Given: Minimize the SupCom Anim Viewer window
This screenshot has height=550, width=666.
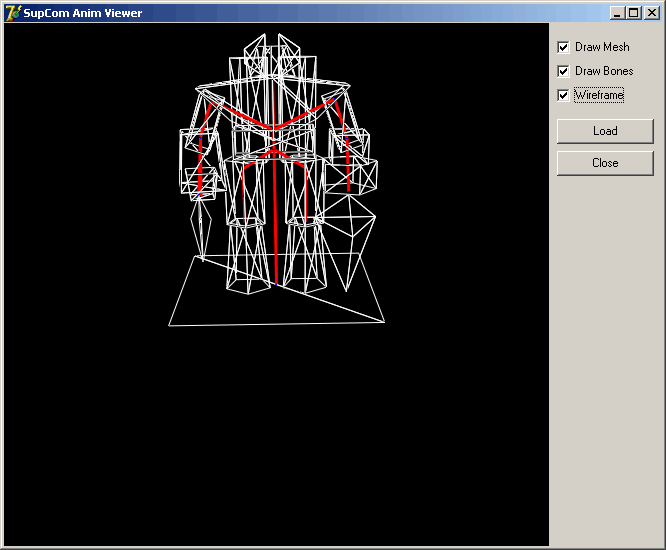Looking at the screenshot, I should point(617,13).
